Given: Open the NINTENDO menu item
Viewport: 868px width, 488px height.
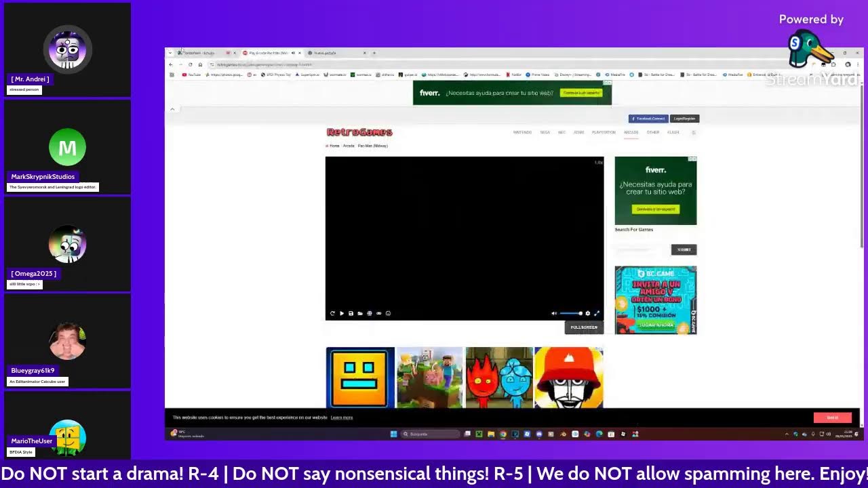Looking at the screenshot, I should tap(522, 132).
